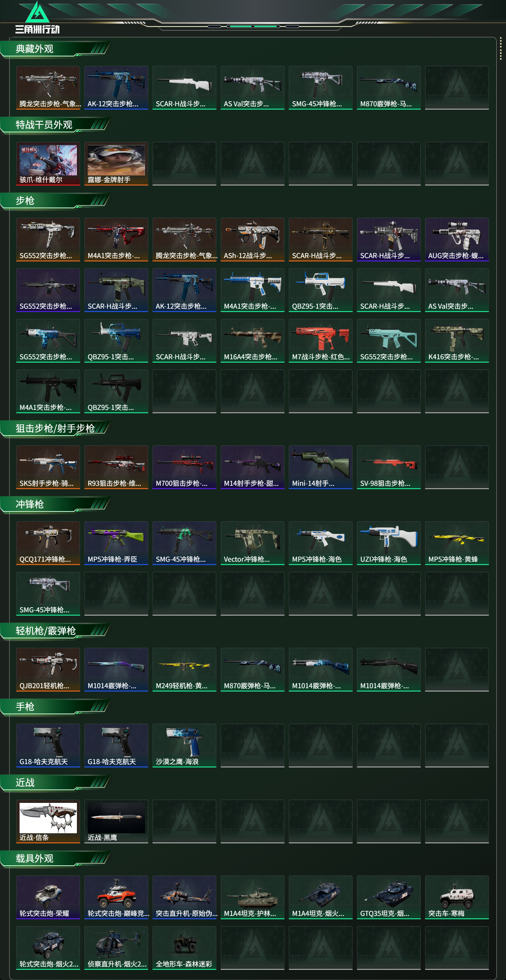Select the 露娜-金牌射手 operator skin
Screen dimensions: 506x980
116,164
